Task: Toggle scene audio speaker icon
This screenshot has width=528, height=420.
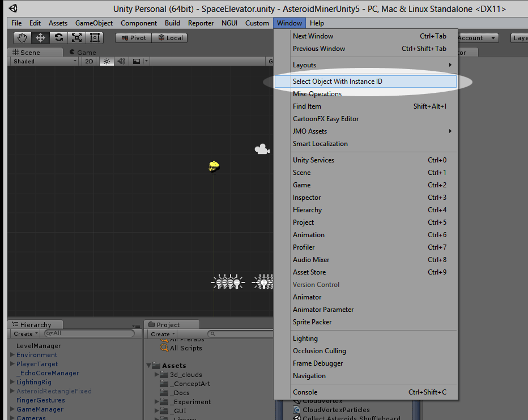Action: [121, 61]
